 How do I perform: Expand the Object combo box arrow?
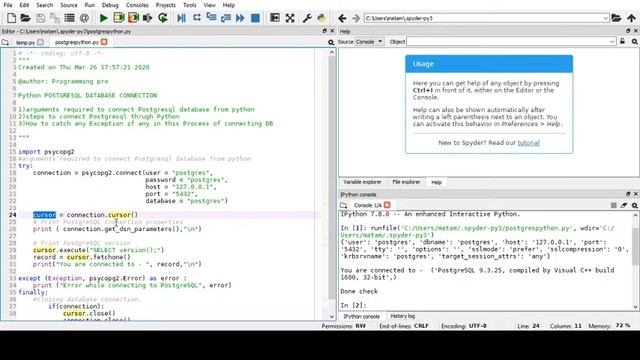[612, 42]
